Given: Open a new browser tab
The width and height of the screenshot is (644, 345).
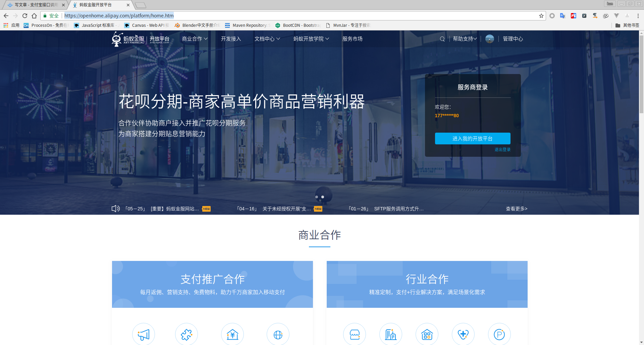Looking at the screenshot, I should click(141, 5).
